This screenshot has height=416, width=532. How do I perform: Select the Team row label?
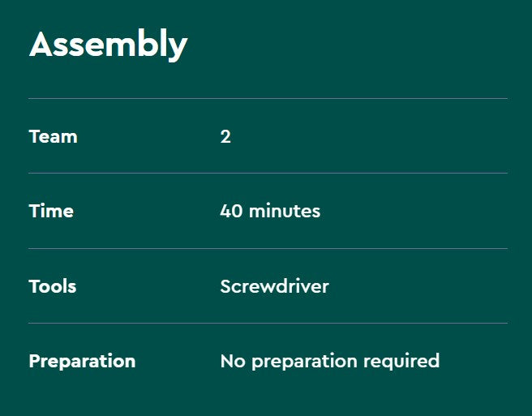(53, 136)
